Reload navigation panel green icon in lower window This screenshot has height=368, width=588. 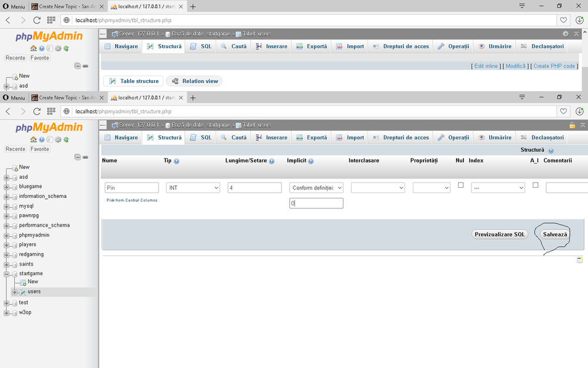pyautogui.click(x=66, y=140)
